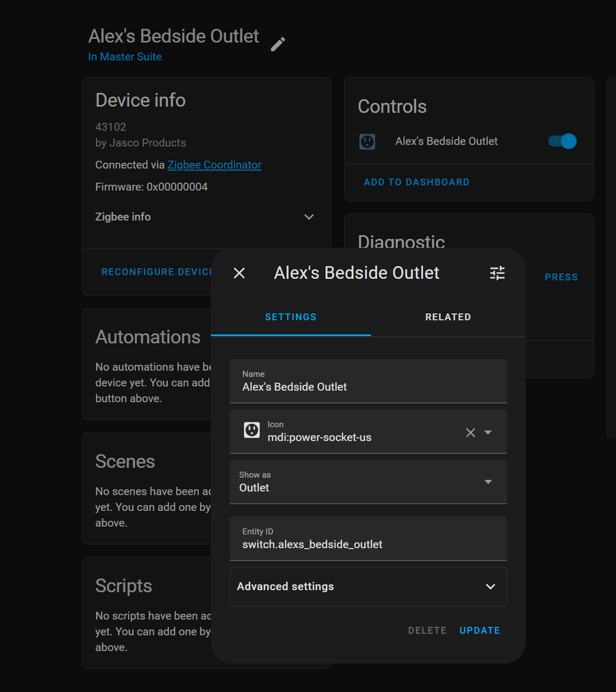
Task: Open the tune settings icon in the dialog header
Action: coord(496,273)
